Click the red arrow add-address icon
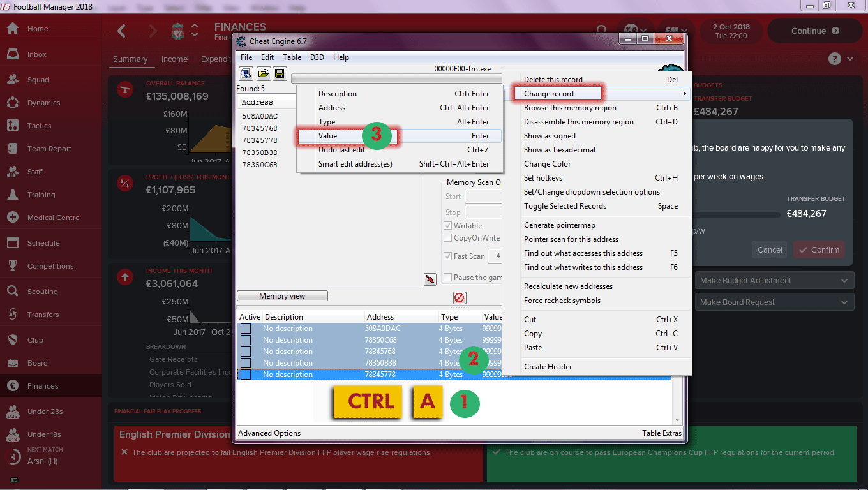The image size is (868, 490). (x=430, y=279)
